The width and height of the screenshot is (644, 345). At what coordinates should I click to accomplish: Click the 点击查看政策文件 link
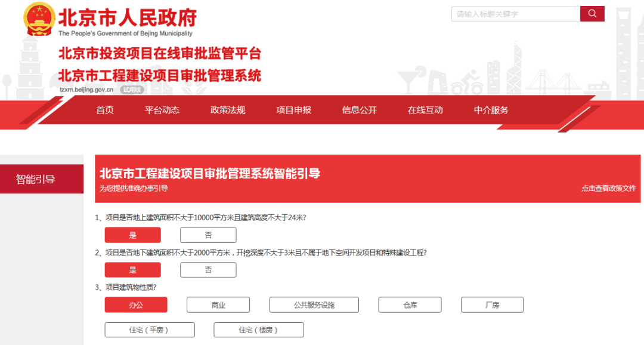608,189
